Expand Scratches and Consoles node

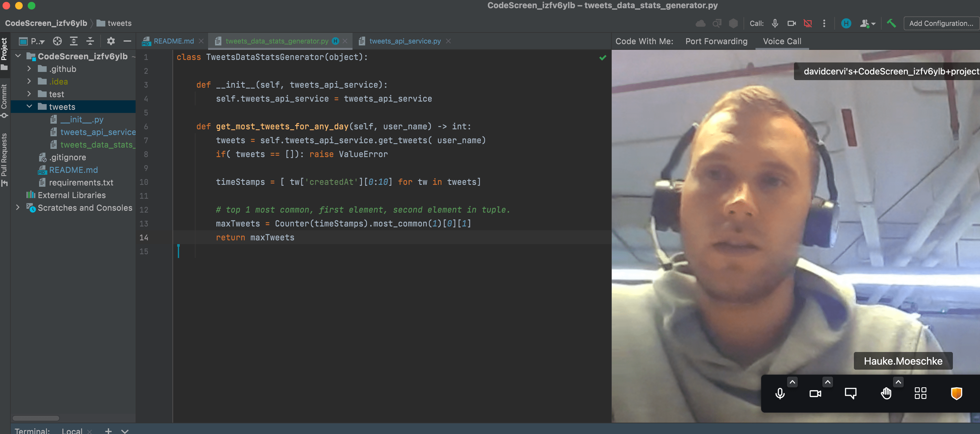coord(18,208)
